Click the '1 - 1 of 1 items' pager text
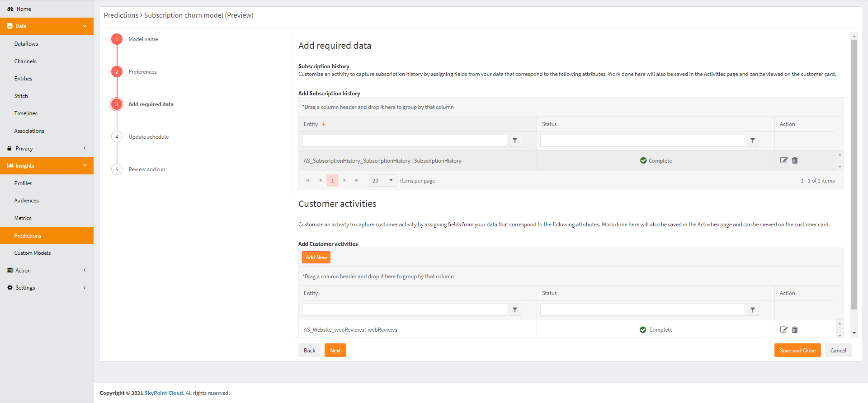Screen dimensions: 868x403 [x=818, y=181]
